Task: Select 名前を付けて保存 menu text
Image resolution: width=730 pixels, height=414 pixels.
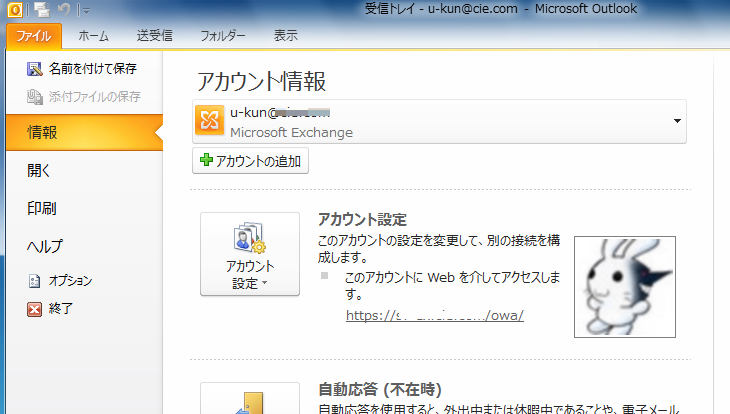Action: click(x=93, y=69)
